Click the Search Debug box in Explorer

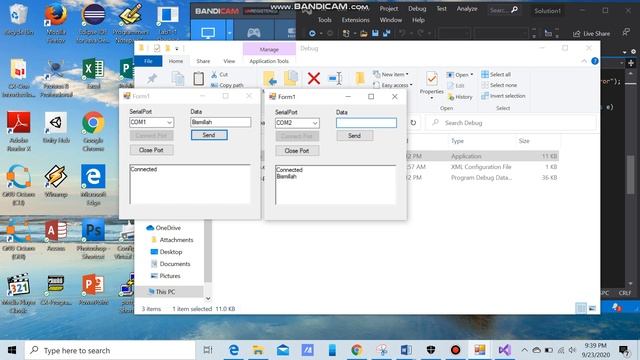(511, 122)
